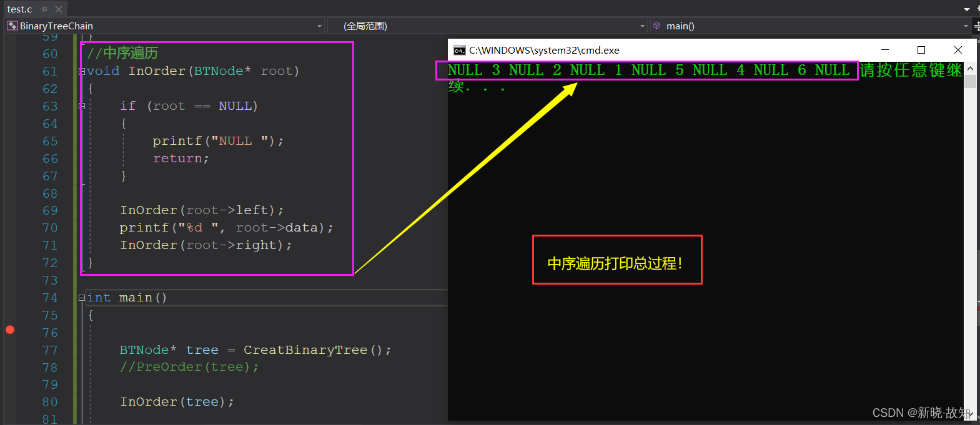Open the document tab overflow arrow
The image size is (980, 425).
click(967, 9)
